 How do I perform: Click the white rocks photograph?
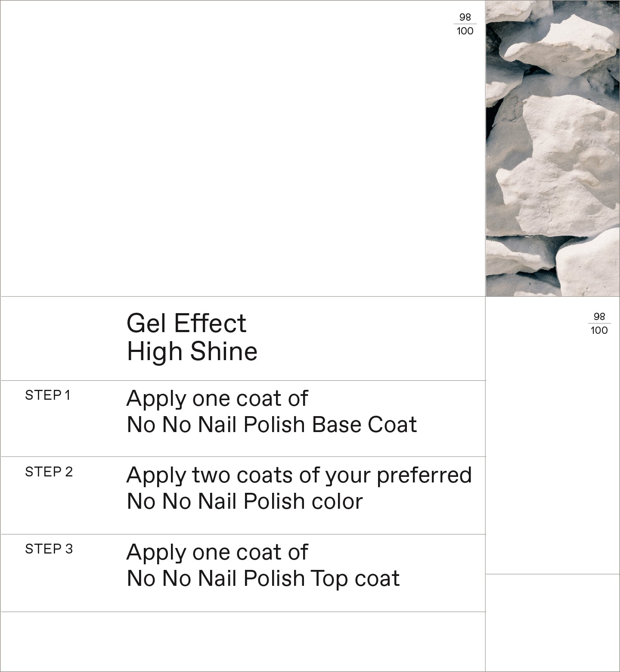pos(553,148)
